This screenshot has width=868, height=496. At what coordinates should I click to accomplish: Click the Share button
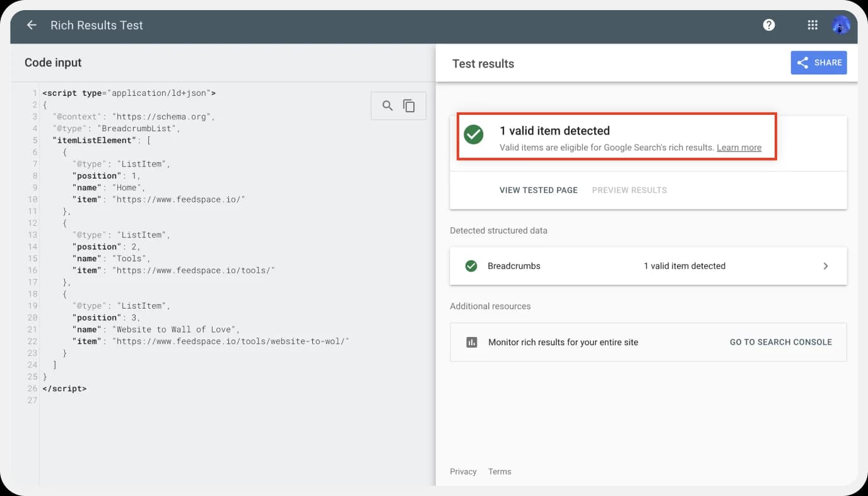(819, 63)
